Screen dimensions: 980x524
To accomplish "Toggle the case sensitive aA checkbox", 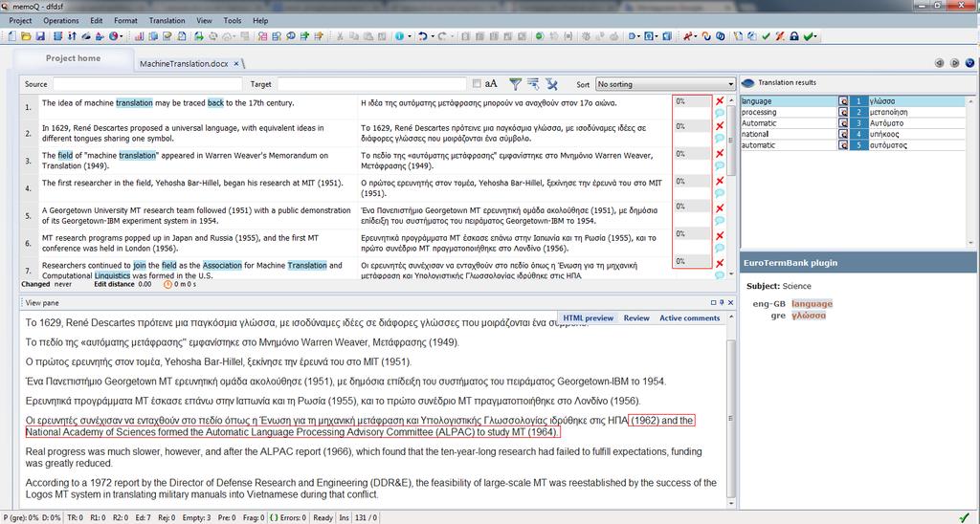I will 477,84.
